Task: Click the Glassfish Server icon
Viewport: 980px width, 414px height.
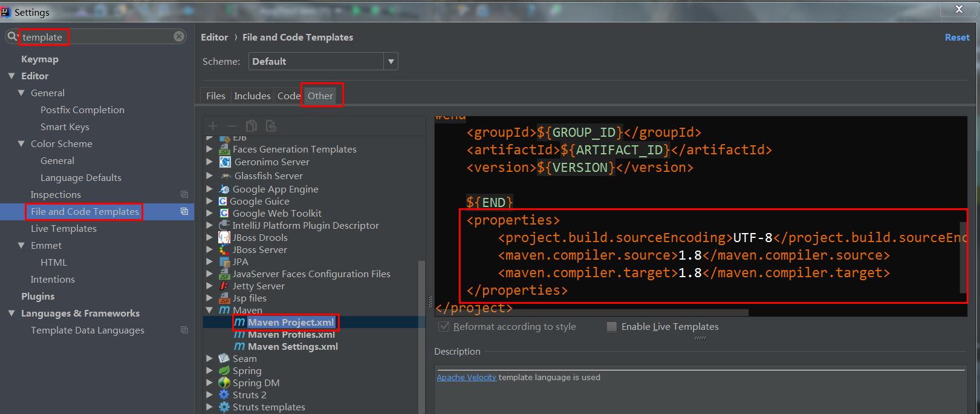Action: [x=225, y=176]
